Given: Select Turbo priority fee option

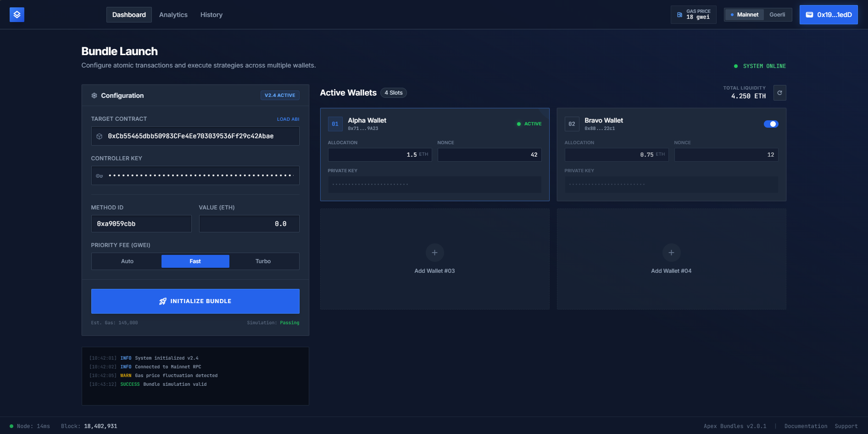Looking at the screenshot, I should (263, 261).
